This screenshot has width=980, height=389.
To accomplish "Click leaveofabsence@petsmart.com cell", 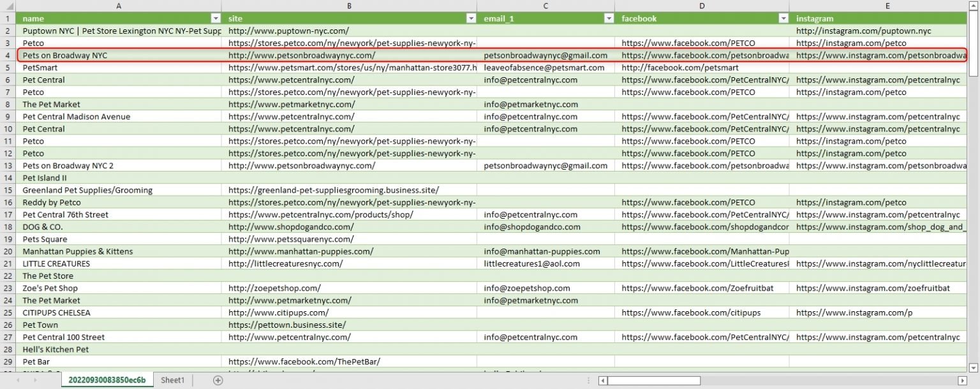I will tap(546, 68).
